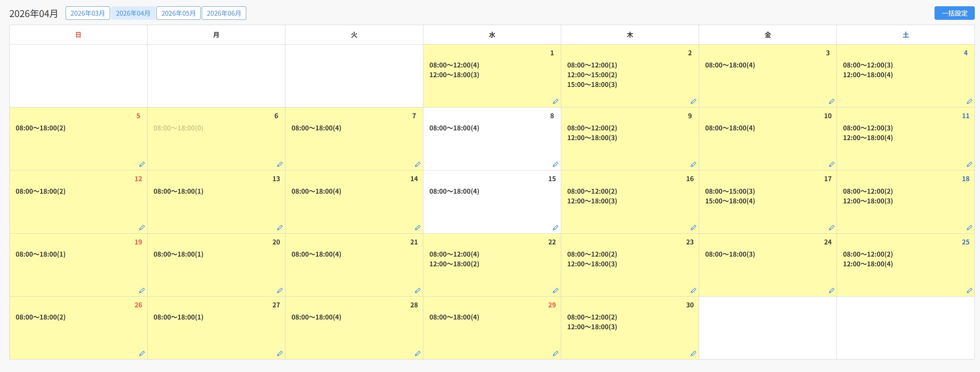Click the 15:00～18:00(3) slot on April 2
The height and width of the screenshot is (372, 980).
(591, 84)
